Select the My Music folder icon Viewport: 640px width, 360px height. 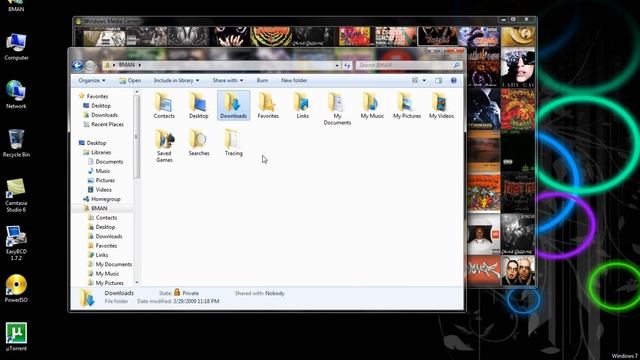pyautogui.click(x=372, y=105)
